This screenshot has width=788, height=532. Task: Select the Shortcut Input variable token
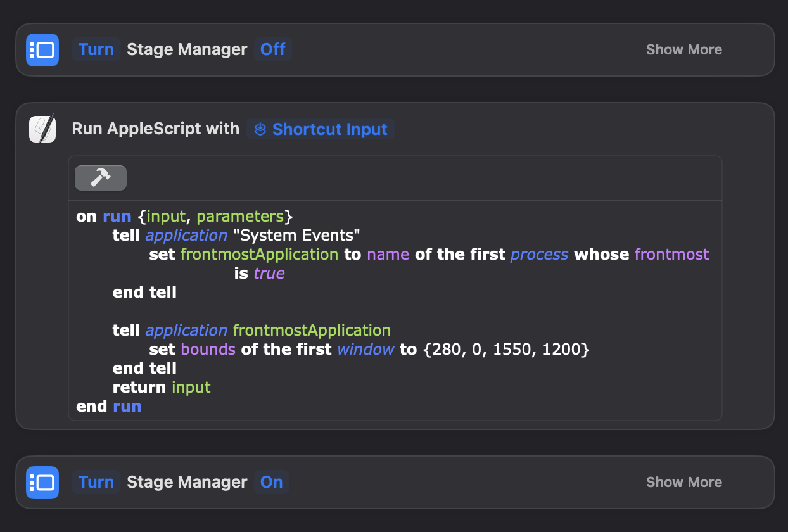coord(321,129)
